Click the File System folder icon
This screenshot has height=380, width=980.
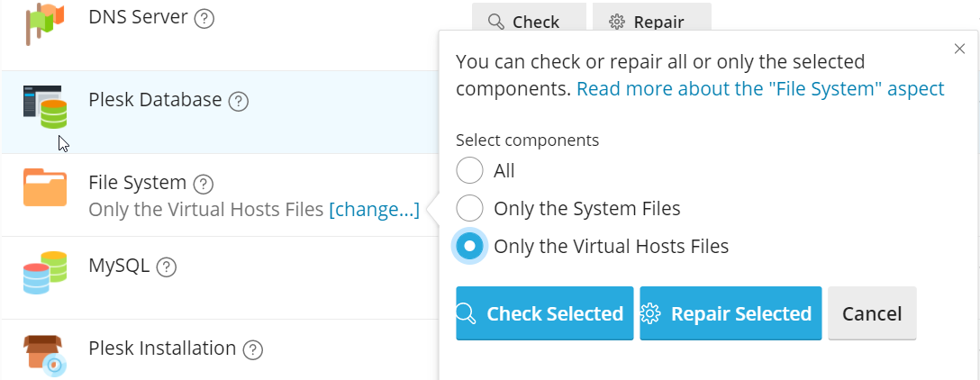coord(45,188)
